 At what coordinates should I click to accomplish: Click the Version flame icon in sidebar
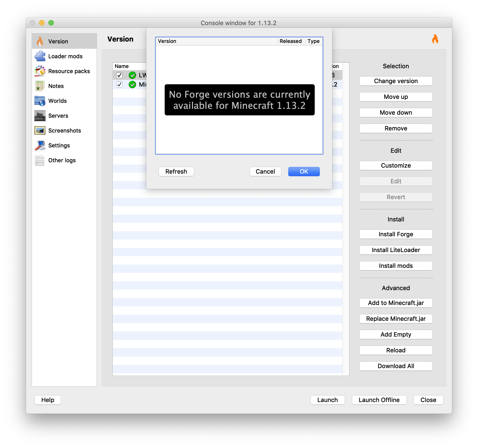tap(40, 41)
